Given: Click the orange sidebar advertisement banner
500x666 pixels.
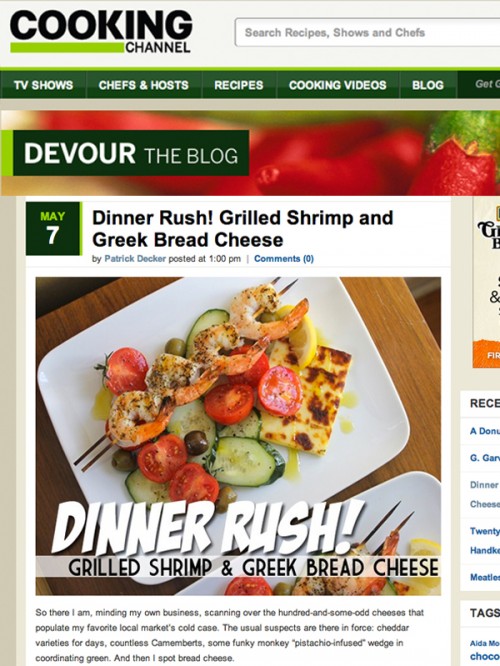Looking at the screenshot, I should (x=486, y=353).
